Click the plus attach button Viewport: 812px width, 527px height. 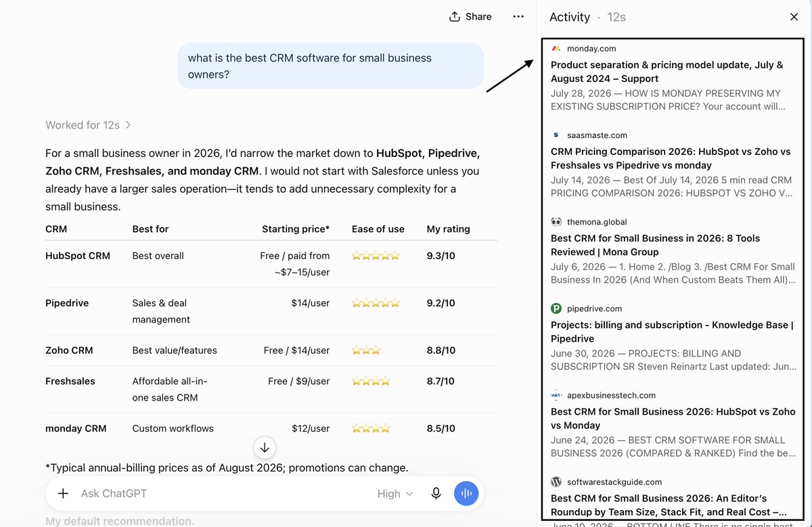pos(63,493)
